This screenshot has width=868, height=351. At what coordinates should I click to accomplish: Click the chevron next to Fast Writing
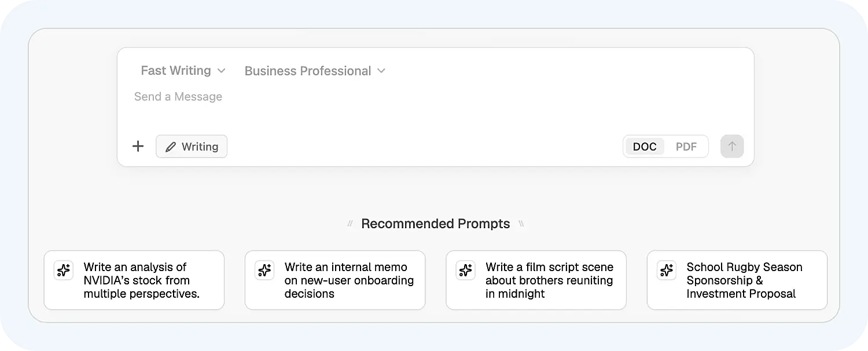pos(221,71)
